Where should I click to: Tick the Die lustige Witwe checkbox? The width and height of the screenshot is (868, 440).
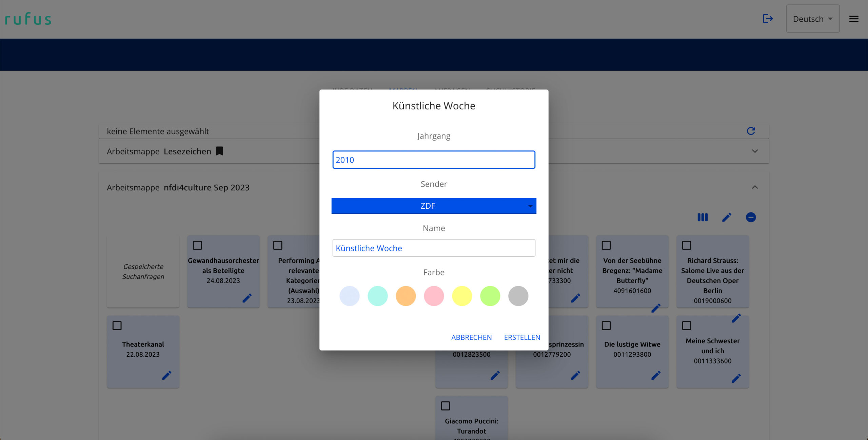606,326
